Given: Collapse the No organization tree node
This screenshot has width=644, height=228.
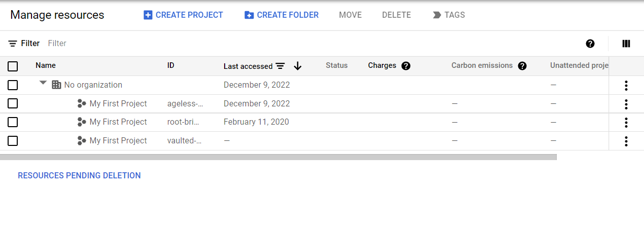Looking at the screenshot, I should (x=43, y=84).
